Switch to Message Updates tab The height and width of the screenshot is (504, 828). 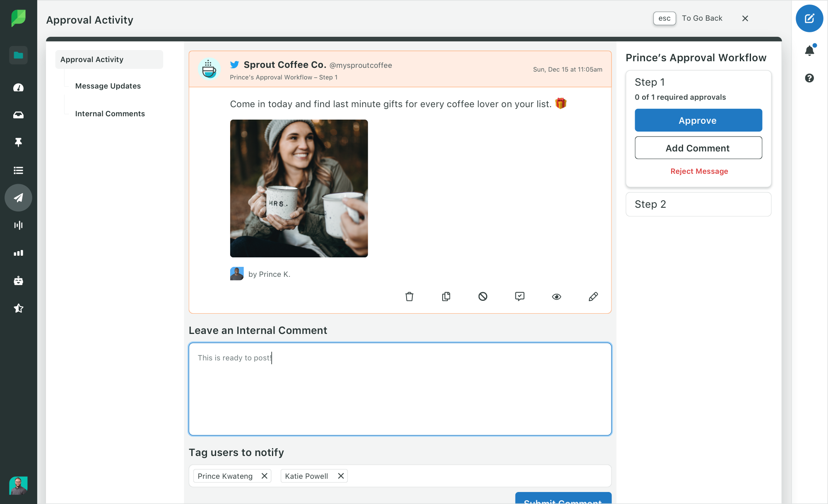point(108,86)
